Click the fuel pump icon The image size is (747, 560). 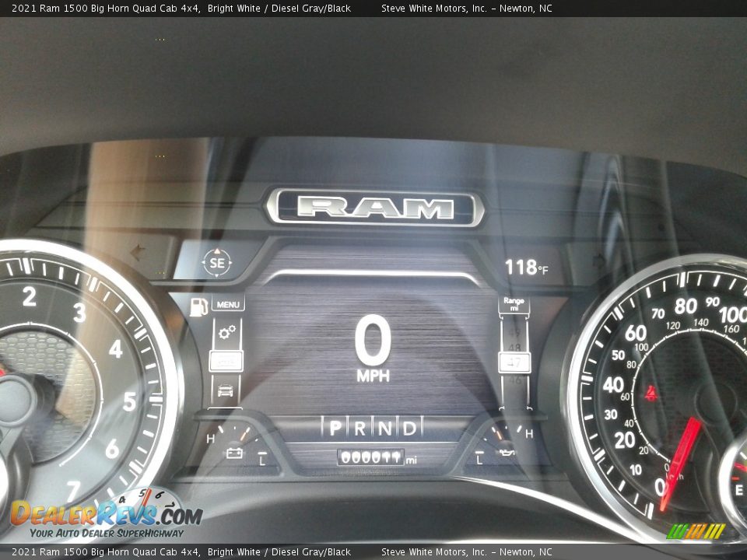(199, 306)
